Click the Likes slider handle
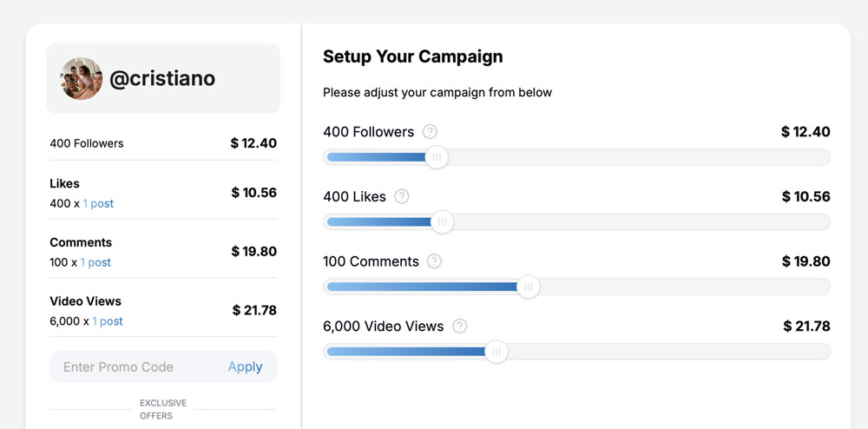Viewport: 868px width, 429px height. (442, 222)
